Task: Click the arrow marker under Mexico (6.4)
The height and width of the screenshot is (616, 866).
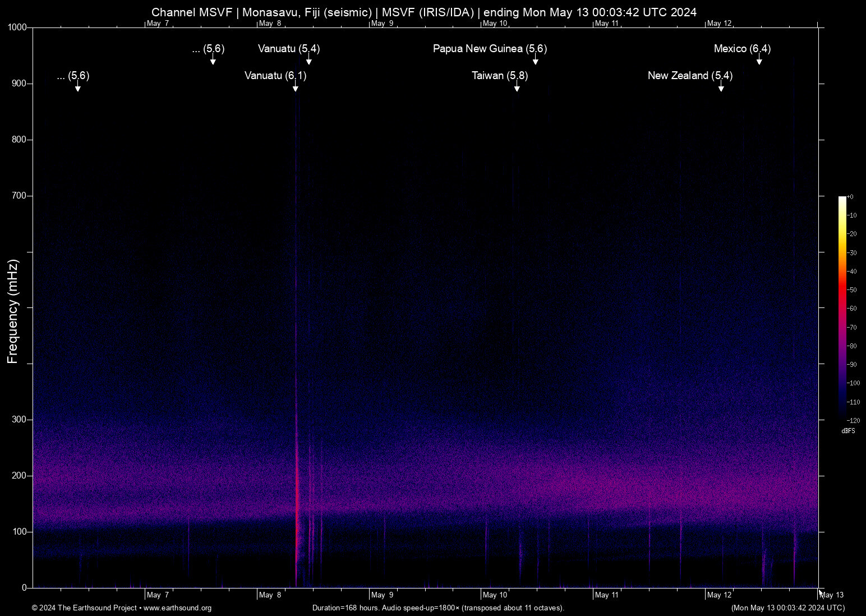Action: 759,60
